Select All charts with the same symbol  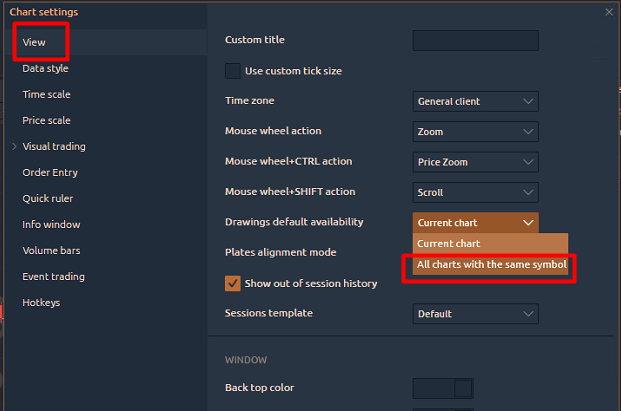tap(490, 264)
